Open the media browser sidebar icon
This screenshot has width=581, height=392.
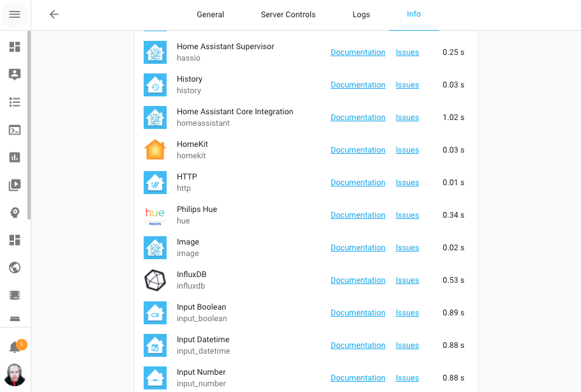pos(15,185)
